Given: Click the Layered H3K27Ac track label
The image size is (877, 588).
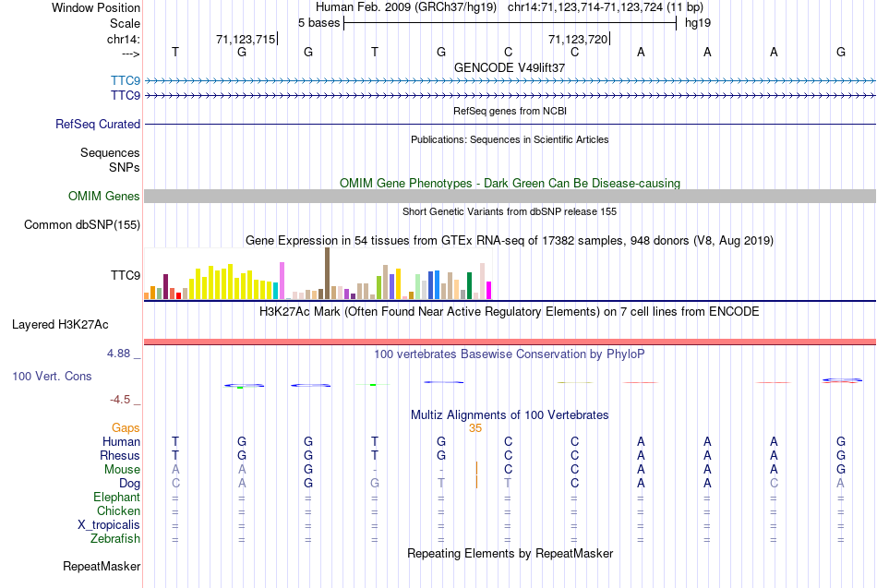Looking at the screenshot, I should click(x=60, y=325).
